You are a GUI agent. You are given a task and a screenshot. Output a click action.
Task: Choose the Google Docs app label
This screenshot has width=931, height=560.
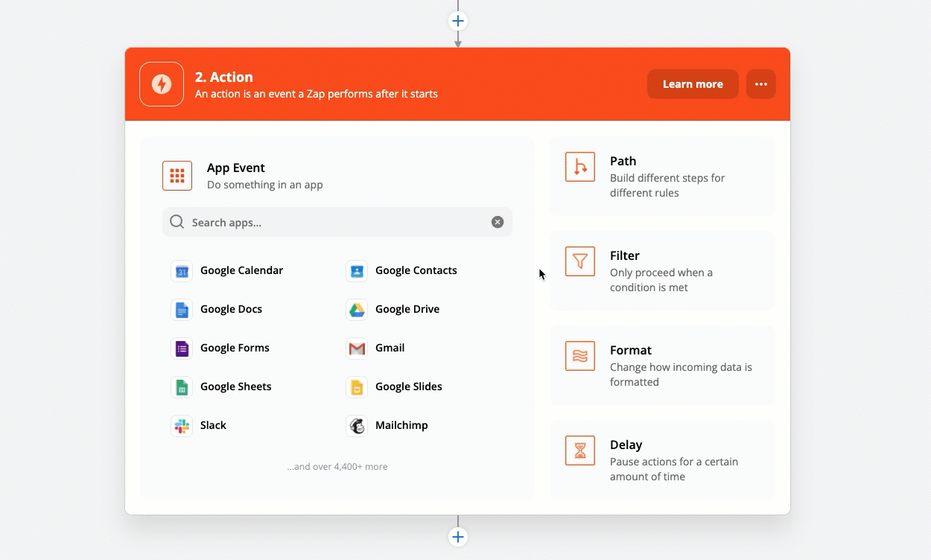[x=231, y=309]
